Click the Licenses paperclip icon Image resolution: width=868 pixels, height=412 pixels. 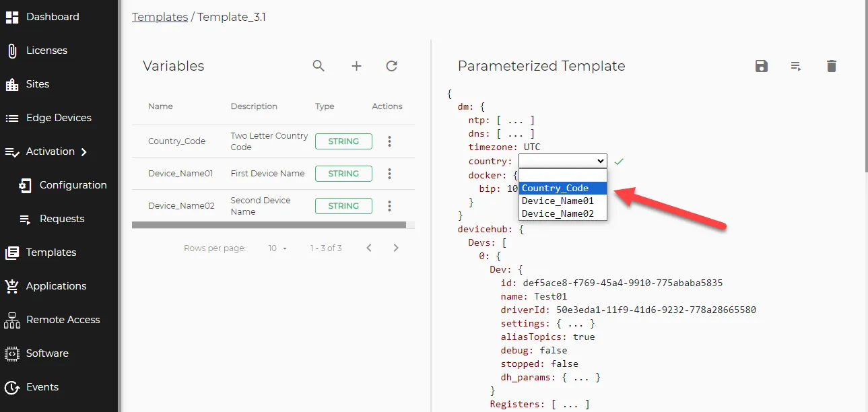[12, 50]
